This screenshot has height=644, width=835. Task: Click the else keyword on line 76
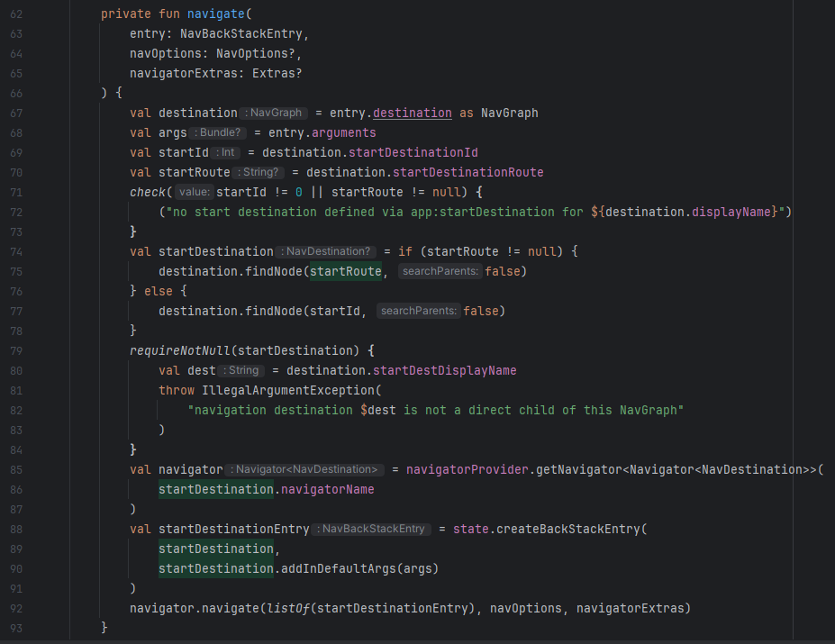pos(159,291)
